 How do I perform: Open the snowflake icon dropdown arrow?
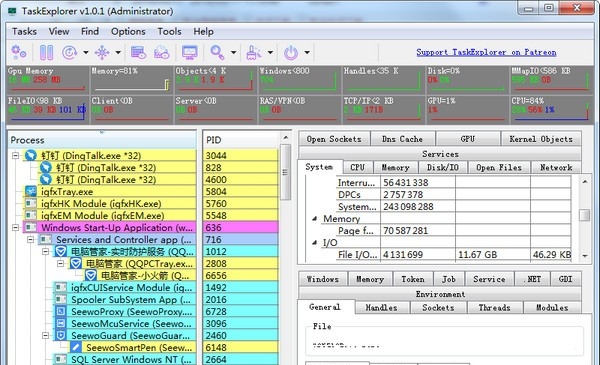tap(118, 52)
